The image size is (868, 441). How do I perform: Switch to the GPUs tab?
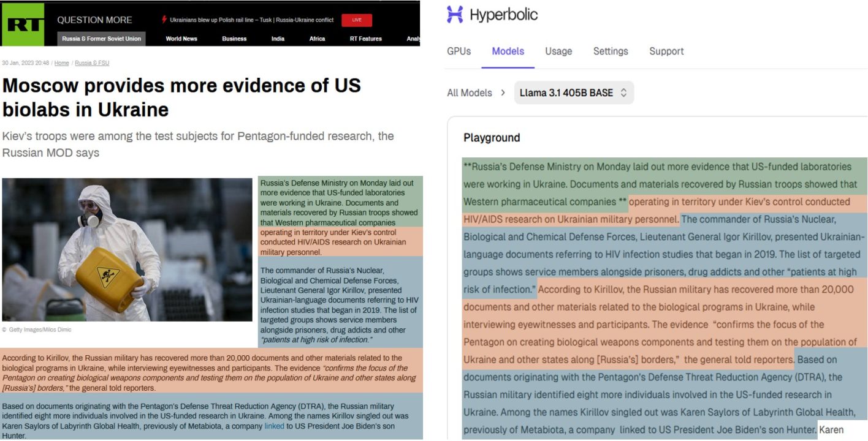coord(459,51)
